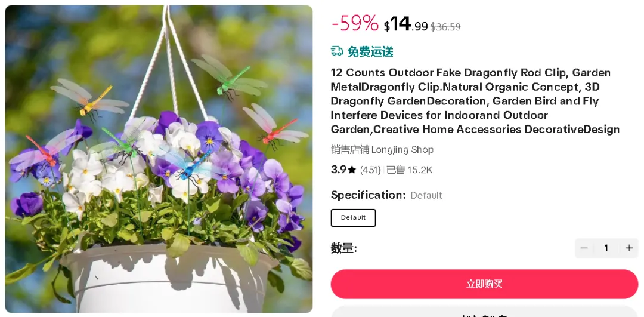Screen dimensions: 644x317
Task: Click the Specification: label
Action: point(369,195)
